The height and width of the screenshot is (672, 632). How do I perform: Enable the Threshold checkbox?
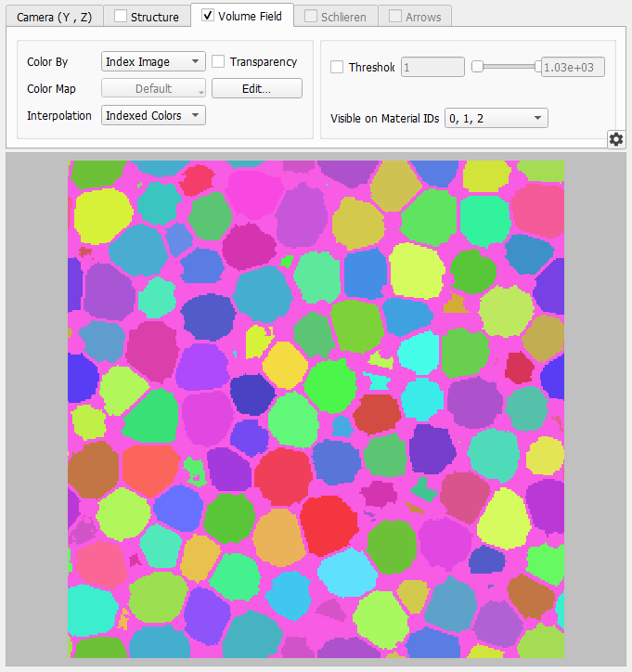(x=337, y=67)
